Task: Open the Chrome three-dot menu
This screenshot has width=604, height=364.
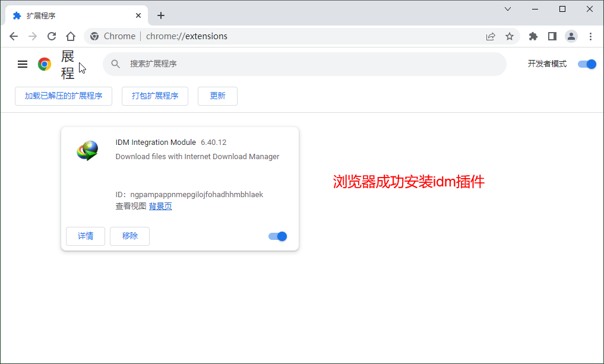Action: [590, 36]
